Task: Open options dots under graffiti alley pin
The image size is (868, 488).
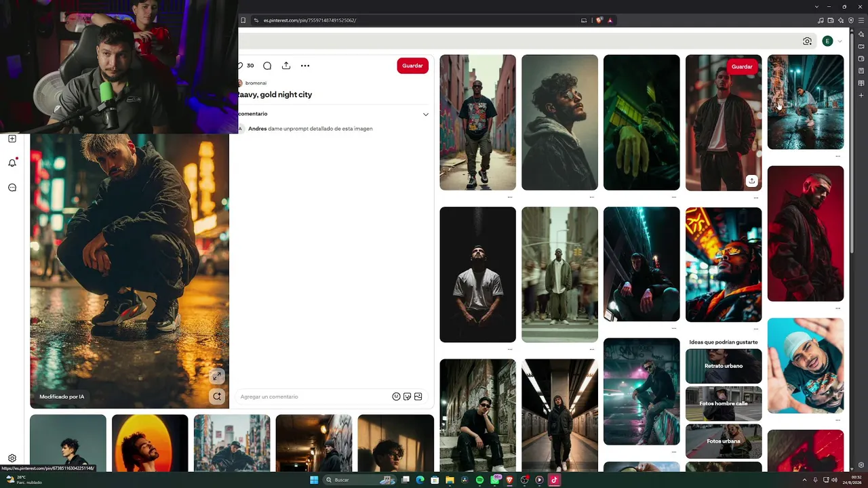Action: point(510,198)
